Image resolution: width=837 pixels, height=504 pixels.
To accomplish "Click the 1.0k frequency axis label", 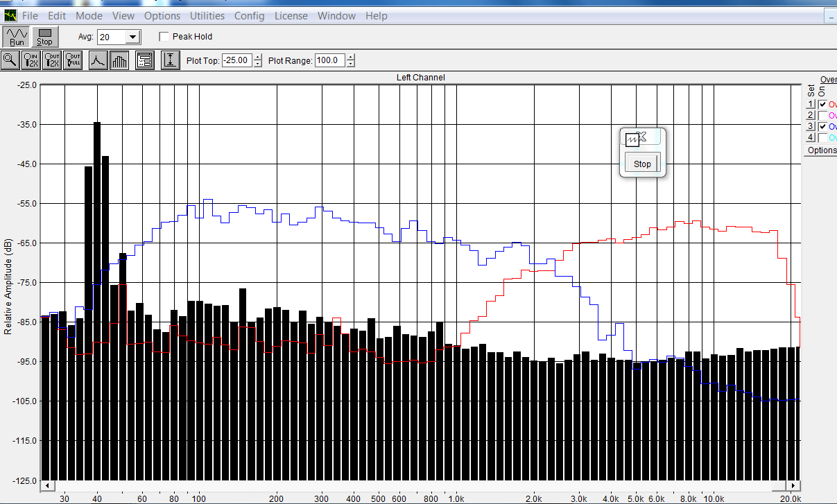I will 456,498.
